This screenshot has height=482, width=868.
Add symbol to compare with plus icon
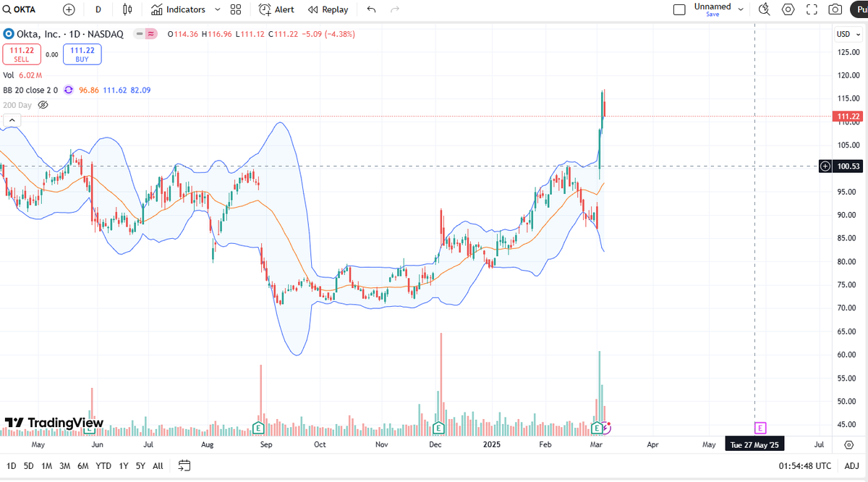coord(69,9)
